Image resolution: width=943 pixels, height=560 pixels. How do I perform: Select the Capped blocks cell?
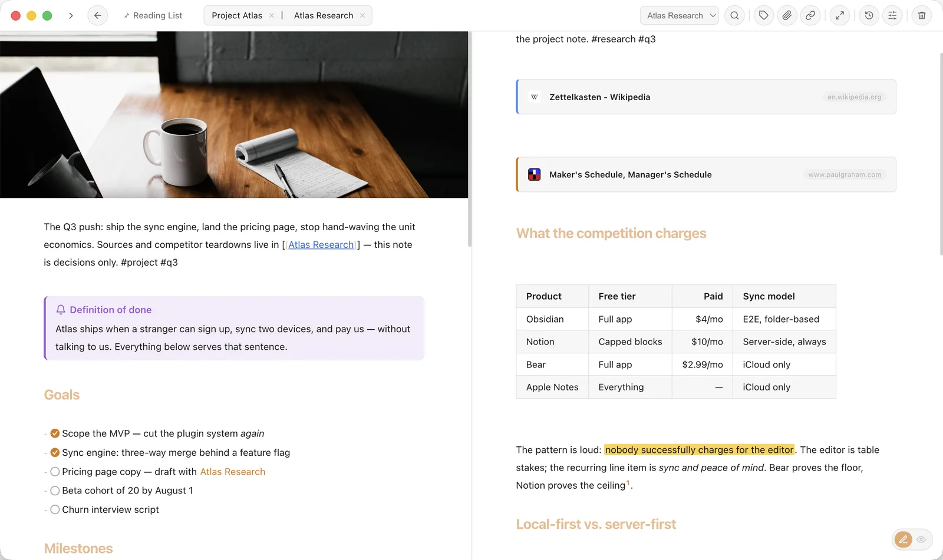pyautogui.click(x=630, y=342)
